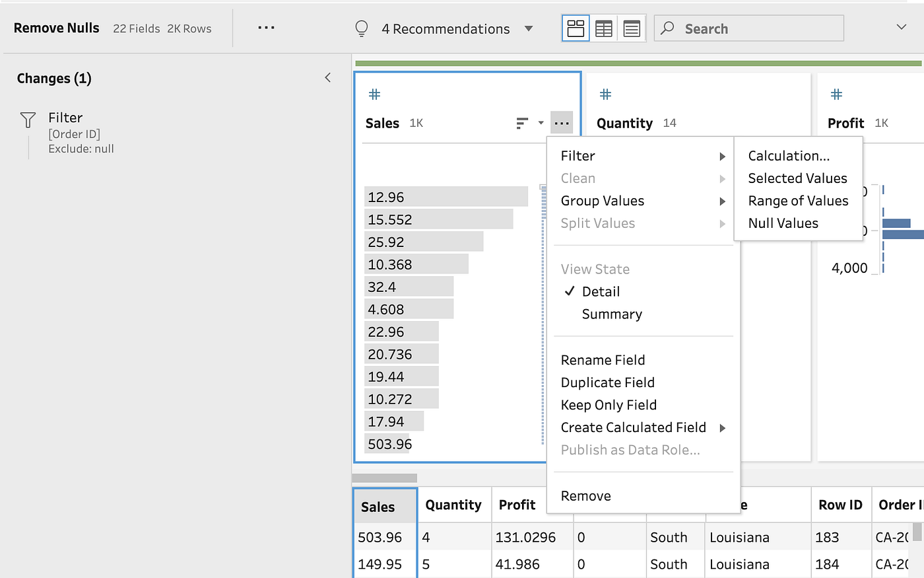
Task: Toggle Keep Only Field for Sales
Action: click(x=609, y=404)
